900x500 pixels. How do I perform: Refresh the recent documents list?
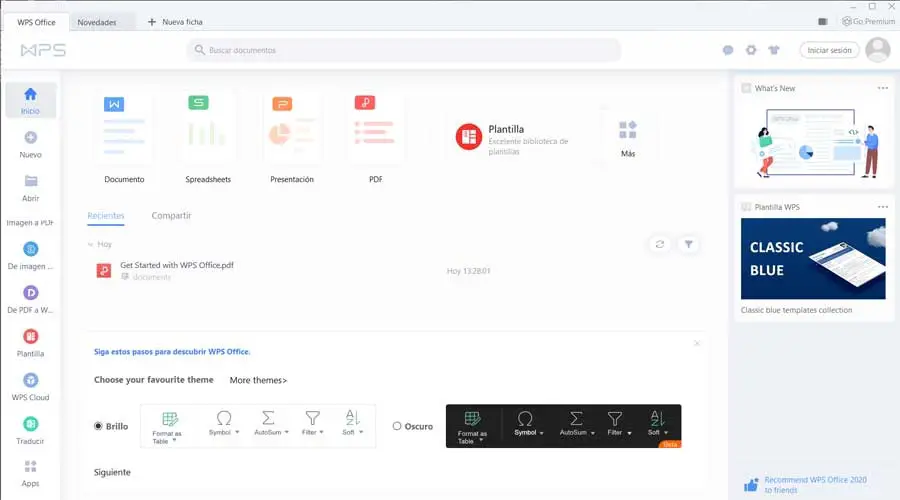point(660,245)
